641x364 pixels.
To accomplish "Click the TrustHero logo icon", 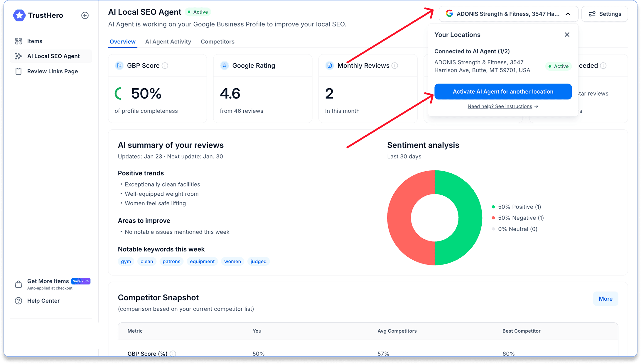I will (x=19, y=15).
